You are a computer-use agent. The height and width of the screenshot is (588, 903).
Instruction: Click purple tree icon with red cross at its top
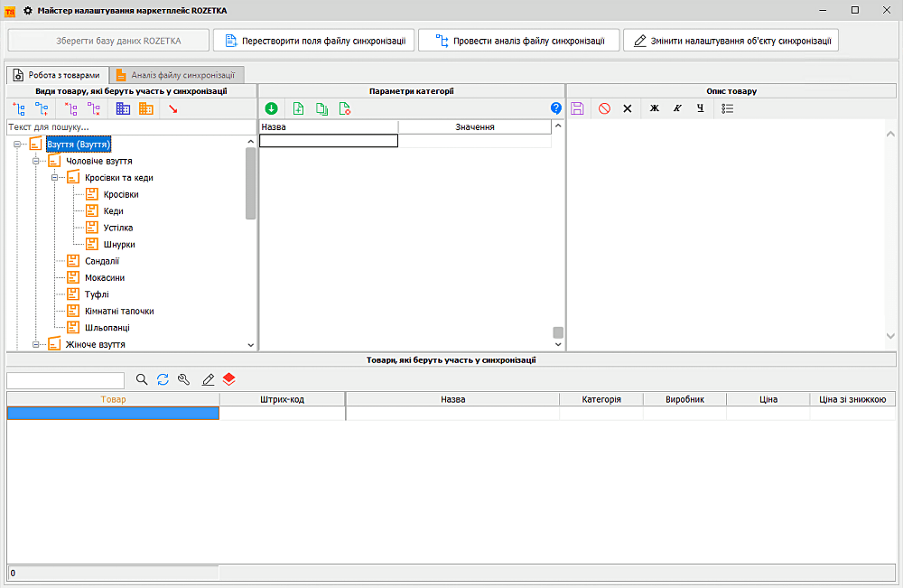tap(70, 109)
